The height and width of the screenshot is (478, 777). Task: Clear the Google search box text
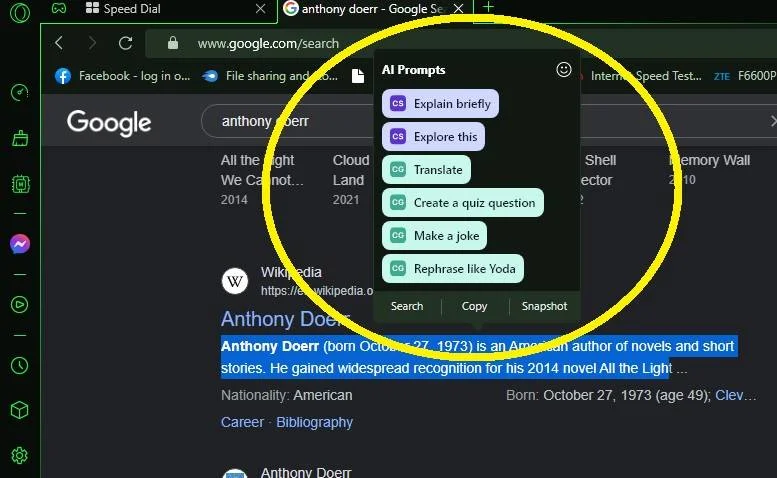point(773,121)
